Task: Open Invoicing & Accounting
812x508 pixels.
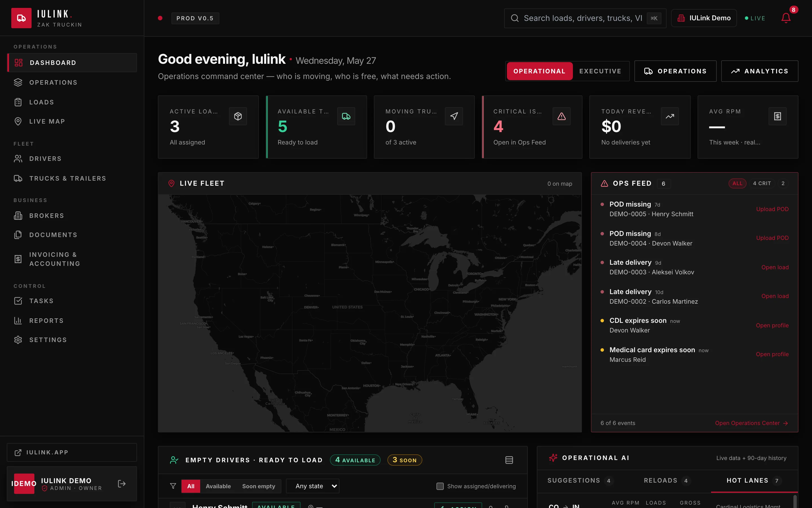Action: coord(72,259)
